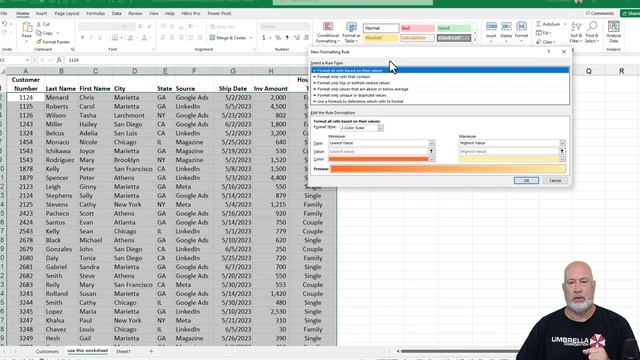Viewport: 640px width, 360px height.
Task: Open the Conditional Formatting icon
Action: [328, 27]
